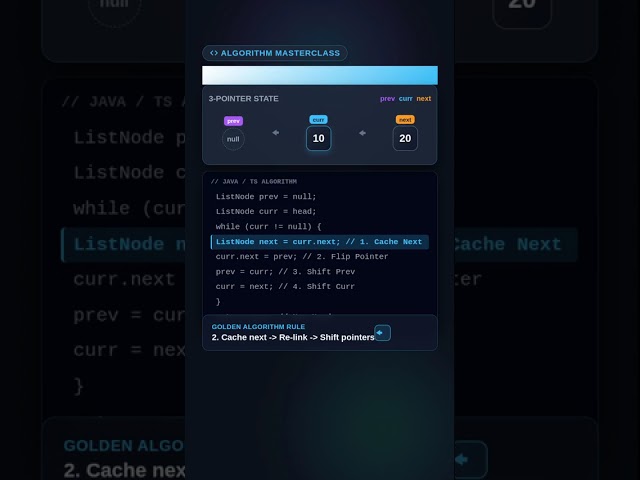Screen dimensions: 640x480
Task: Click small line 'prev = curr; // 3. Shift Prev'
Action: point(285,272)
